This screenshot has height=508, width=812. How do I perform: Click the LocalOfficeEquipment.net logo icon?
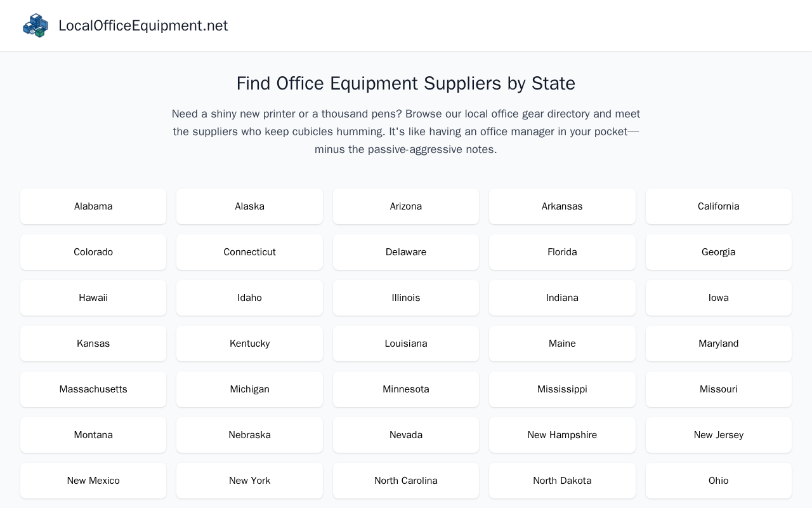[36, 25]
